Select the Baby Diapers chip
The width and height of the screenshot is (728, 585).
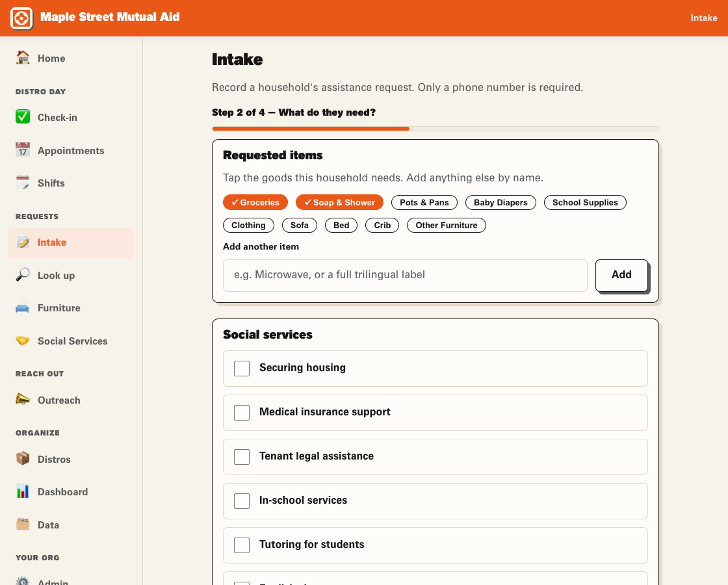point(500,202)
